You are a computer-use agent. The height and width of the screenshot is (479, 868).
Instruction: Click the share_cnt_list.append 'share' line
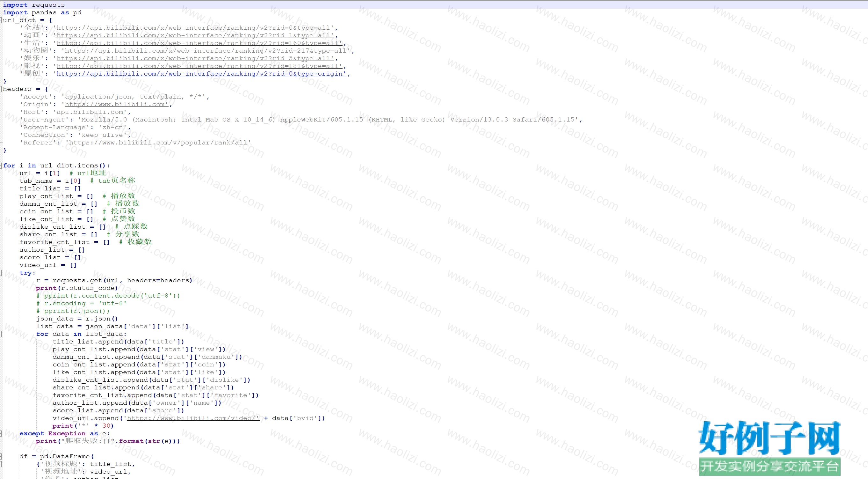tap(143, 387)
